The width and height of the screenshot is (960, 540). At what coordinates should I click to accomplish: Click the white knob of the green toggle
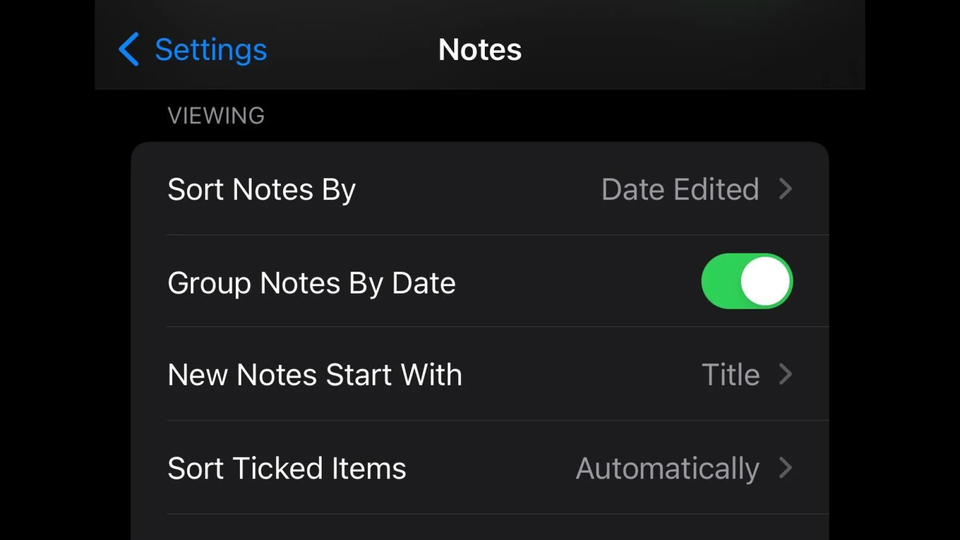point(765,281)
